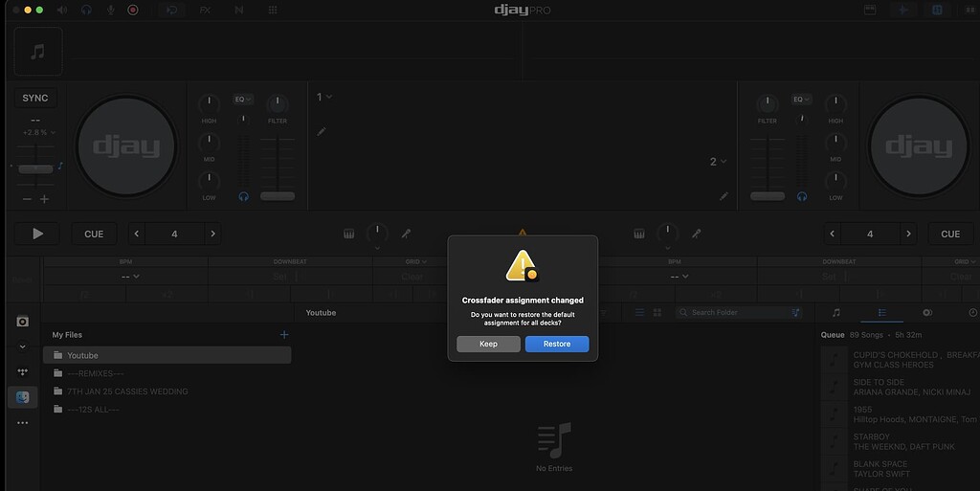
Task: Click the record icon in the top toolbar
Action: 133,10
